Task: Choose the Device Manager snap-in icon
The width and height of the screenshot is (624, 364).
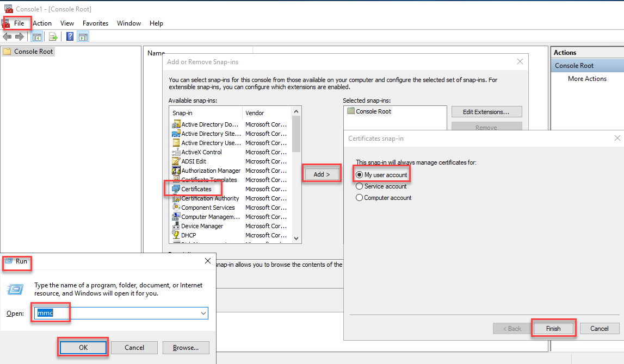Action: 176,226
